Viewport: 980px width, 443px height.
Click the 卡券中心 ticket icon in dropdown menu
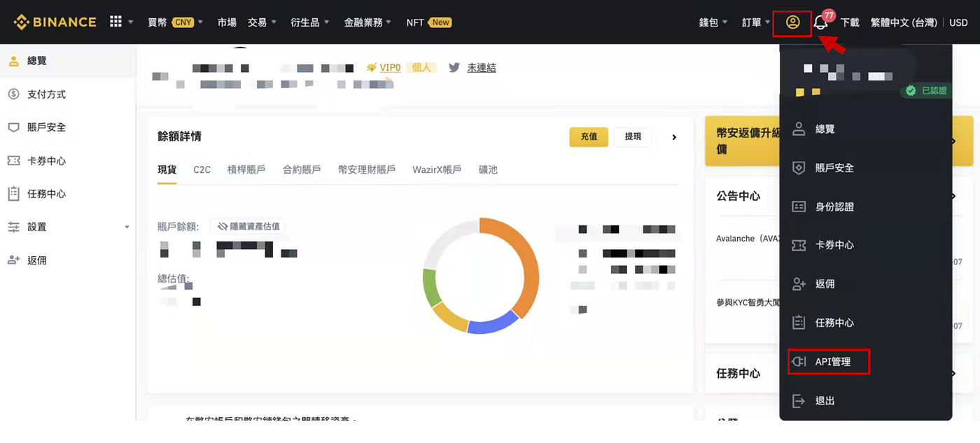click(x=799, y=245)
